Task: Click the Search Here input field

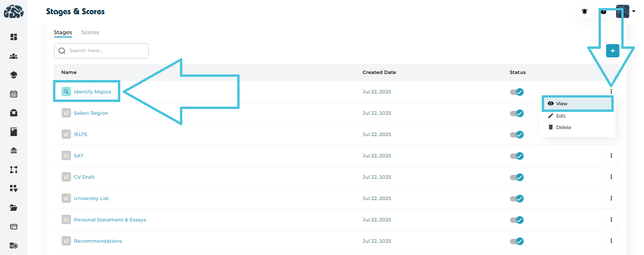Action: click(106, 51)
